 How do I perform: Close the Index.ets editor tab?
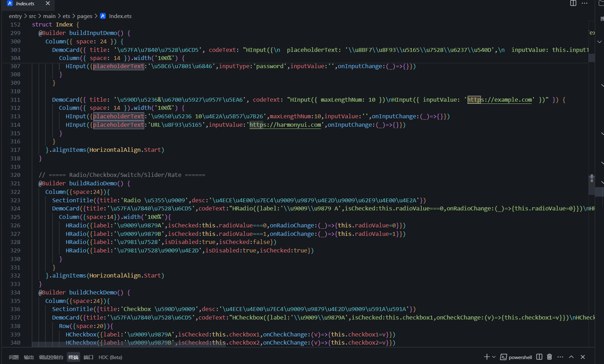click(x=48, y=3)
